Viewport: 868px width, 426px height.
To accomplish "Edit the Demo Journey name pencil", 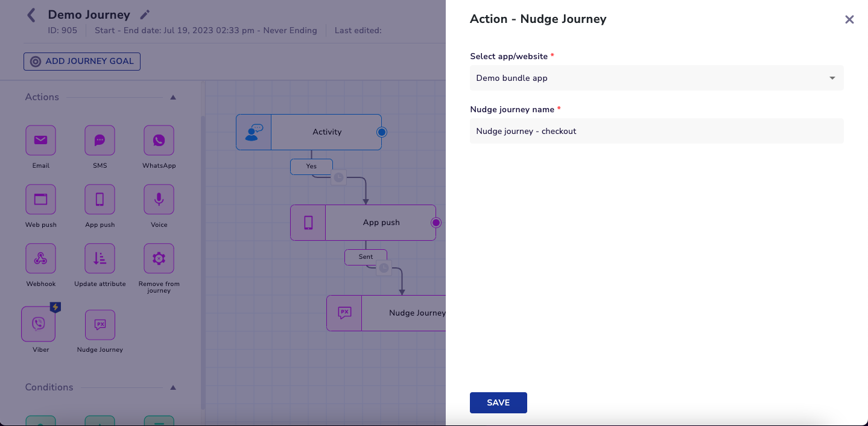I will pos(145,14).
